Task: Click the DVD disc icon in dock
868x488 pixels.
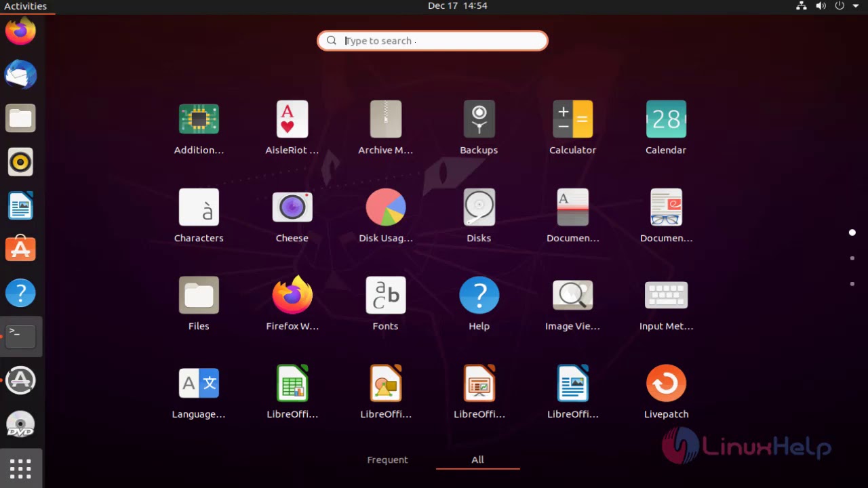Action: [x=20, y=424]
